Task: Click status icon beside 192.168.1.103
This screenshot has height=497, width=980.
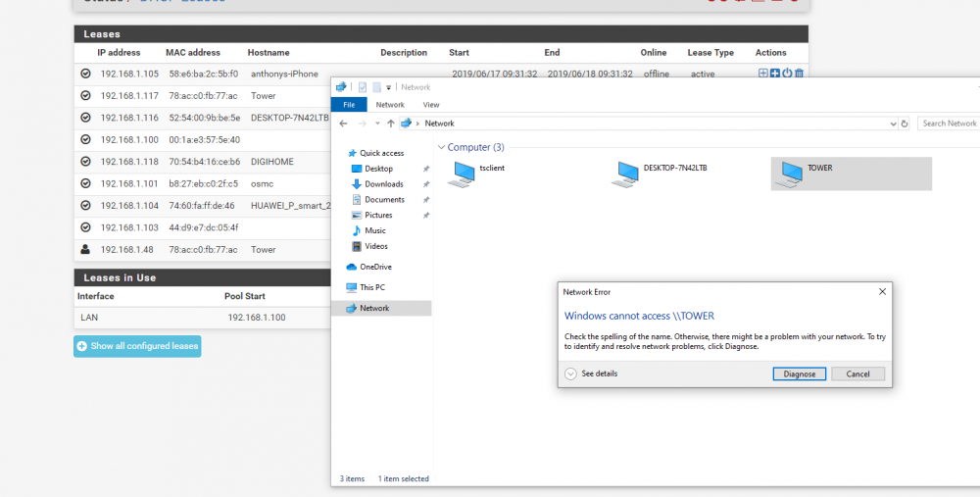Action: tap(85, 227)
